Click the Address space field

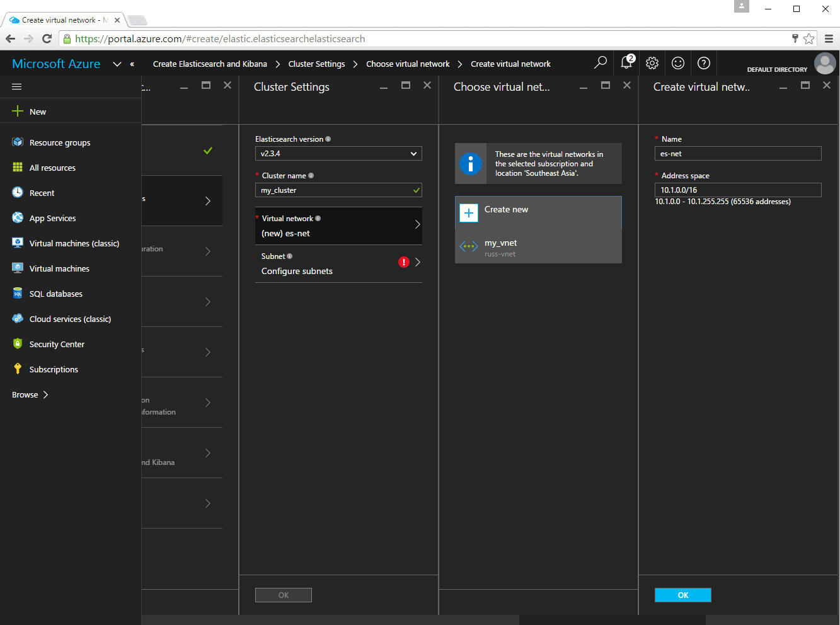click(x=738, y=190)
